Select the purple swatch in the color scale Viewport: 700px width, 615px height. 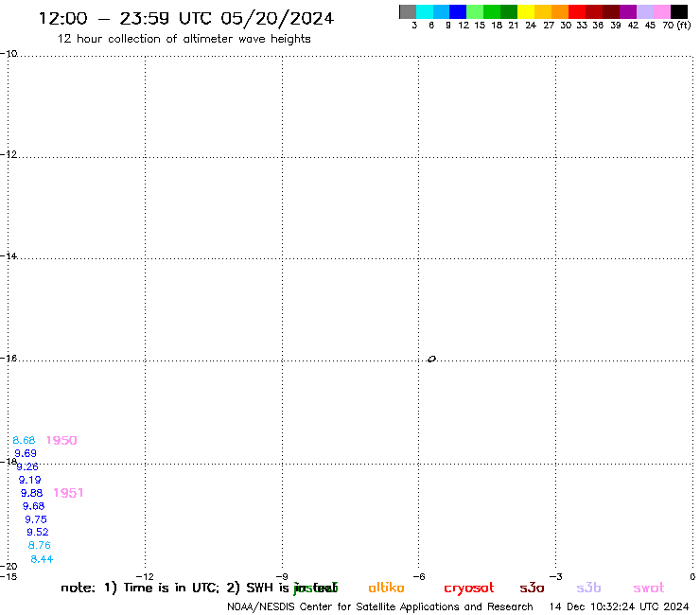[x=628, y=11]
